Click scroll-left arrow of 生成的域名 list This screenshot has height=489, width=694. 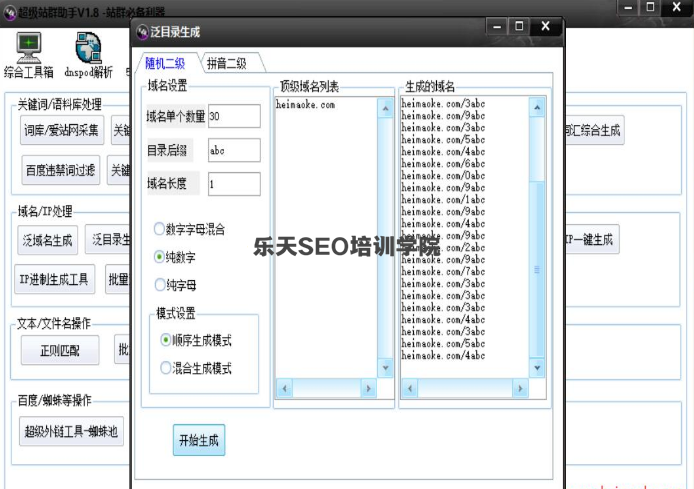tap(410, 389)
